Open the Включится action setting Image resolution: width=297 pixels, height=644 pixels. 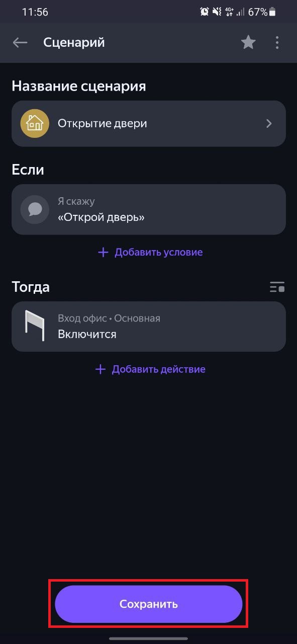(x=149, y=327)
